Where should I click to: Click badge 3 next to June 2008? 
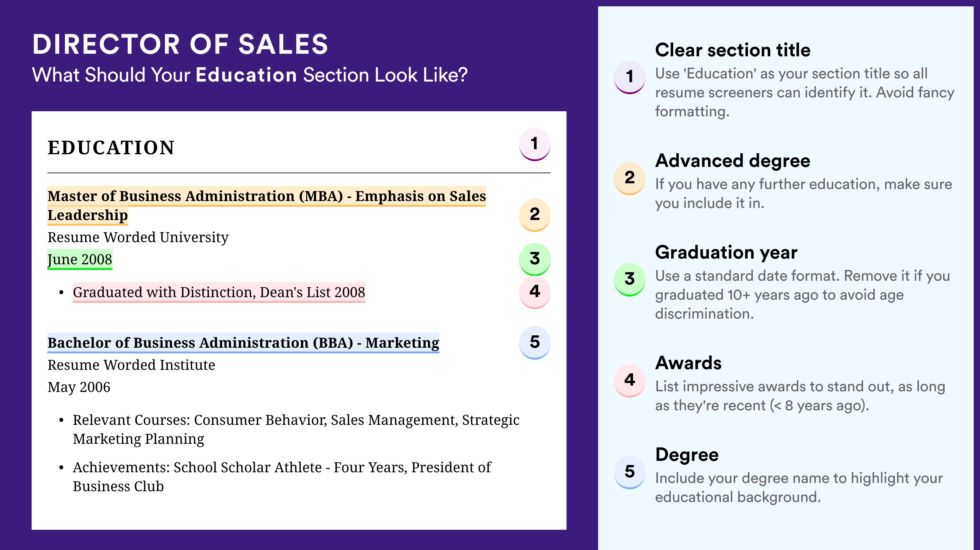(535, 259)
